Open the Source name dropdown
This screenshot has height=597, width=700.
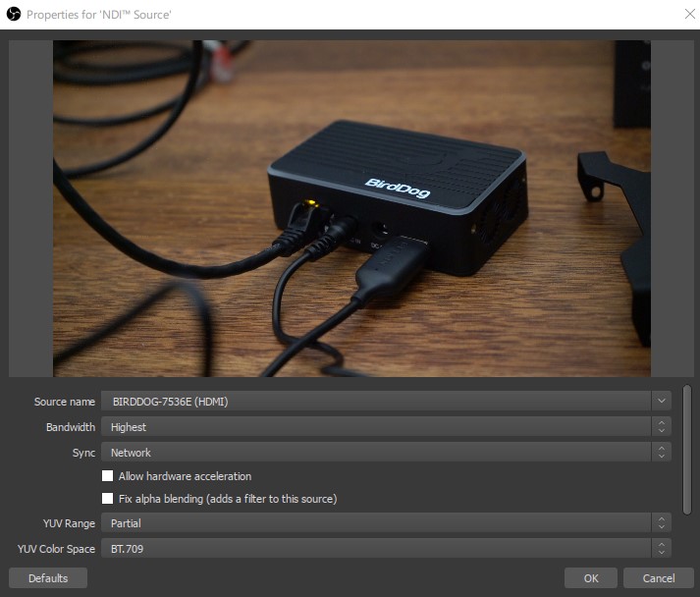pyautogui.click(x=386, y=402)
